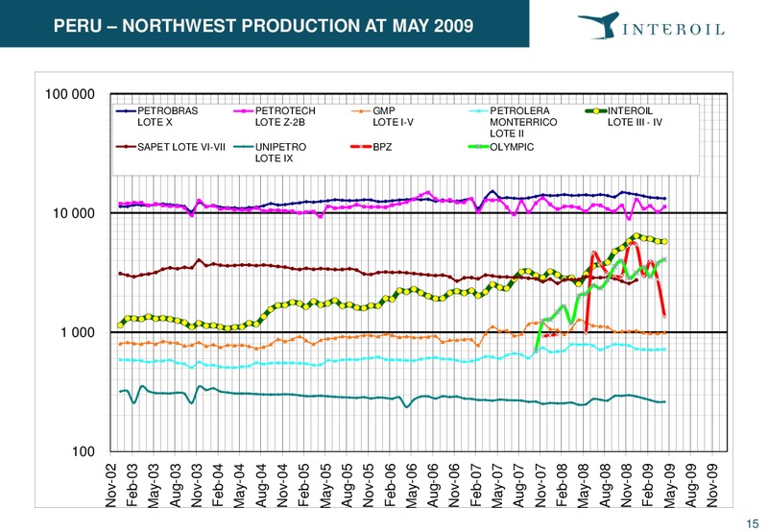Click the May-03 x-axis label
Screen dimensions: 768x532
click(x=155, y=486)
